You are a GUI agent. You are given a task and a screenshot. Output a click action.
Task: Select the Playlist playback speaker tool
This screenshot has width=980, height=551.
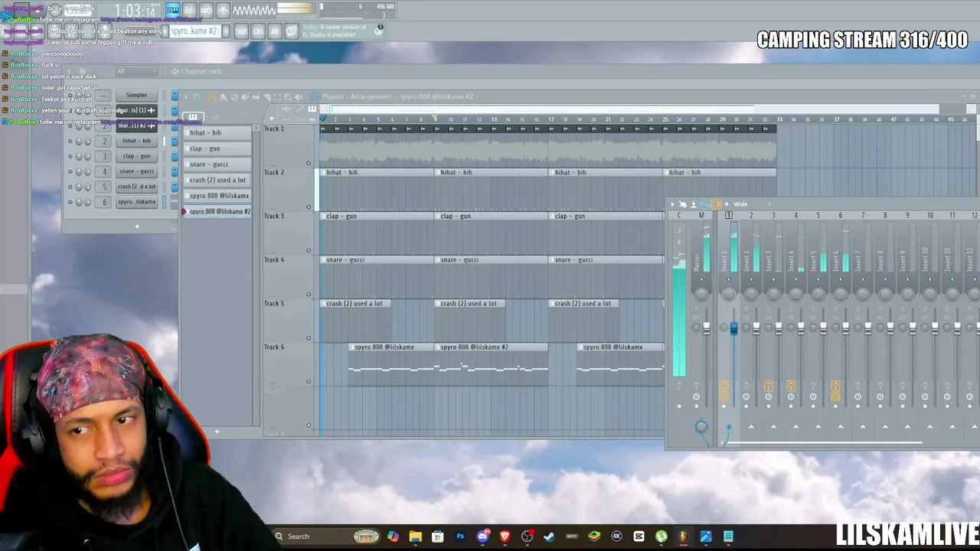(x=299, y=97)
